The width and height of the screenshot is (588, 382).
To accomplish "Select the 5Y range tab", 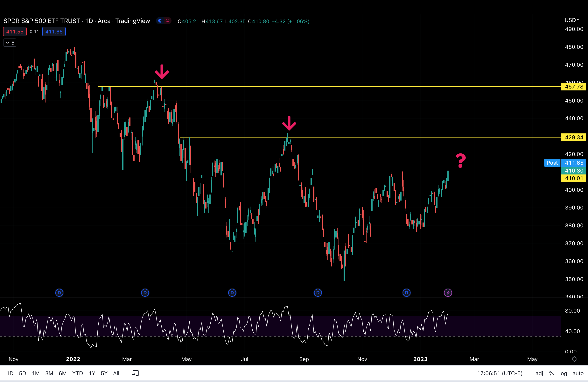I will [104, 373].
